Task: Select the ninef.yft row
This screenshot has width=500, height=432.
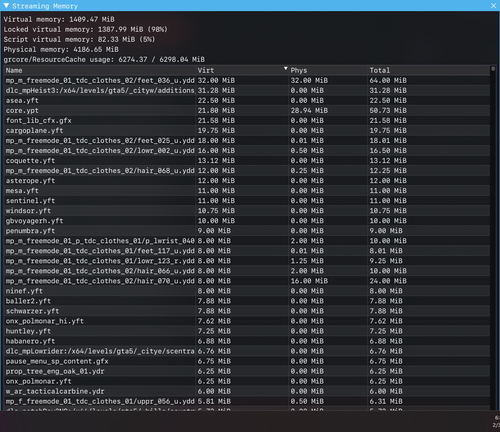Action: (x=247, y=291)
